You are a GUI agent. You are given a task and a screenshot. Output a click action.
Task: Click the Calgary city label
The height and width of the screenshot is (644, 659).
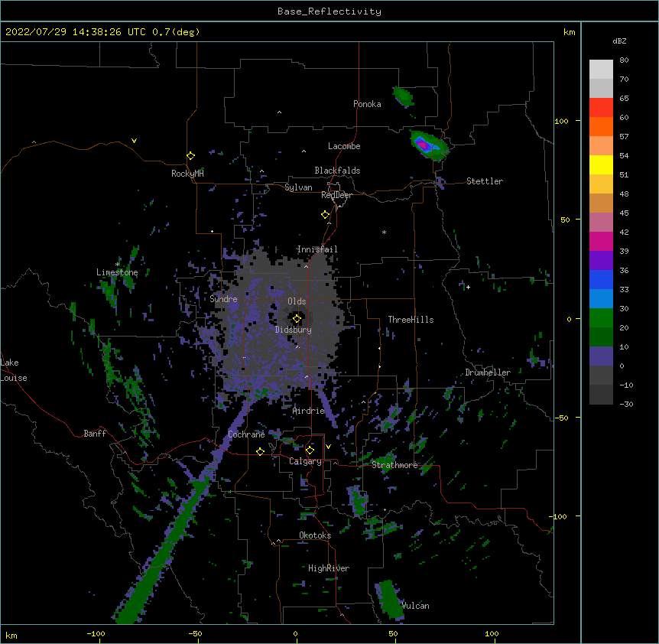(306, 461)
